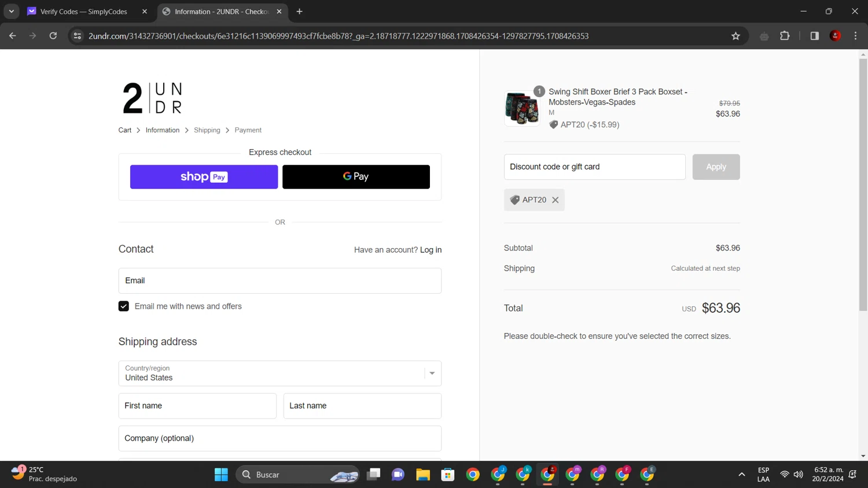Open the browser side panel
This screenshot has height=488, width=868.
tap(814, 36)
